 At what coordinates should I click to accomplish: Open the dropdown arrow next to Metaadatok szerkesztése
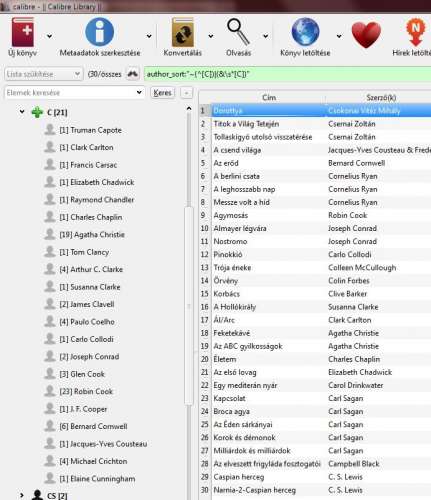[149, 36]
